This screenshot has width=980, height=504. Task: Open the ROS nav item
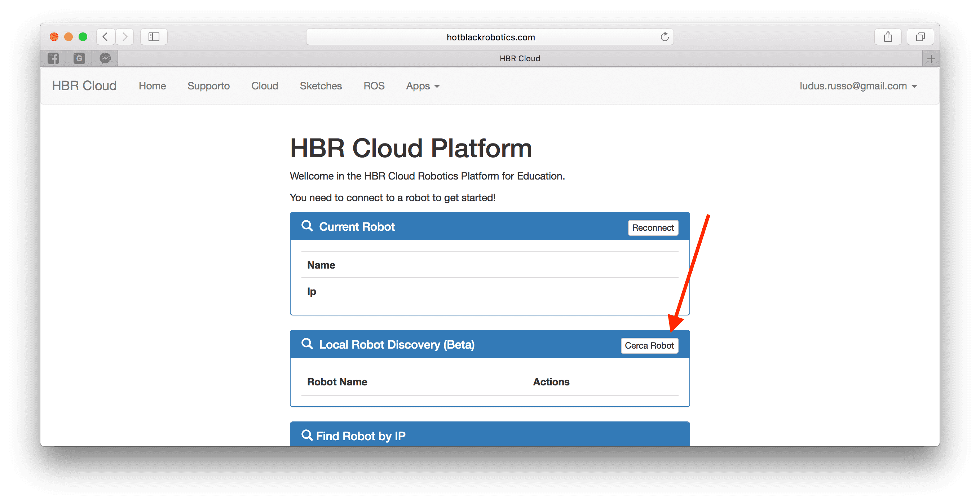point(374,86)
